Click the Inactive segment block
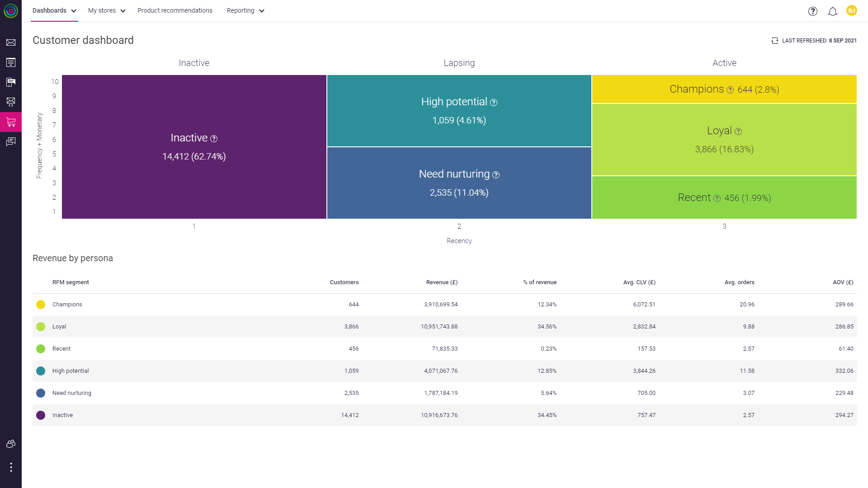This screenshot has height=488, width=868. coord(194,147)
